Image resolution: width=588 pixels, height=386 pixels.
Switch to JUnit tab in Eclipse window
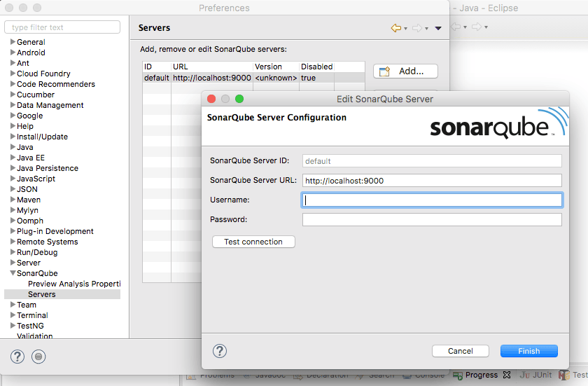tap(536, 375)
